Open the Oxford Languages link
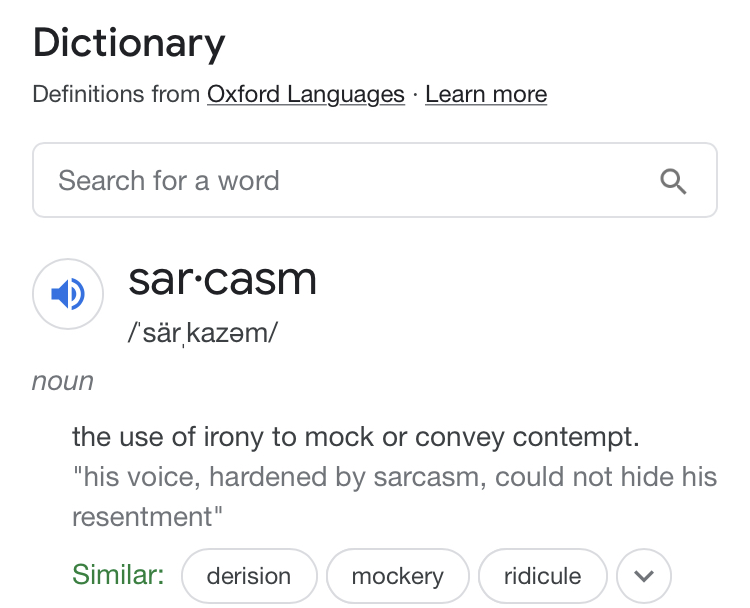Screen dimensions: 750x608 pos(305,95)
